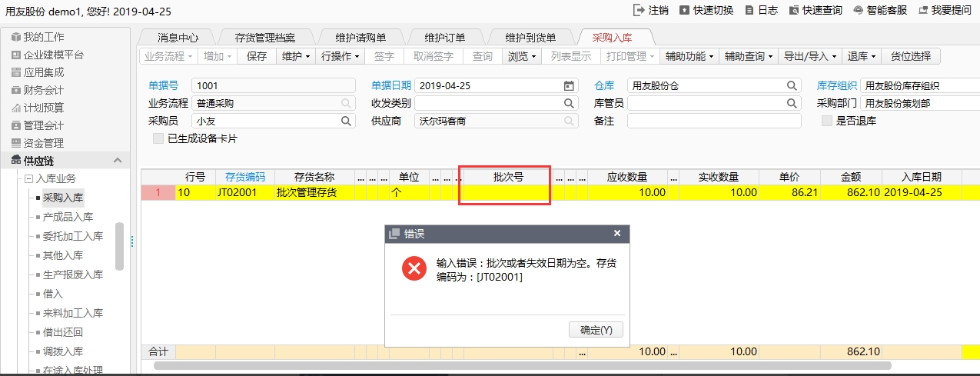Image resolution: width=980 pixels, height=376 pixels.
Task: Open the 退库 dropdown
Action: (x=862, y=56)
